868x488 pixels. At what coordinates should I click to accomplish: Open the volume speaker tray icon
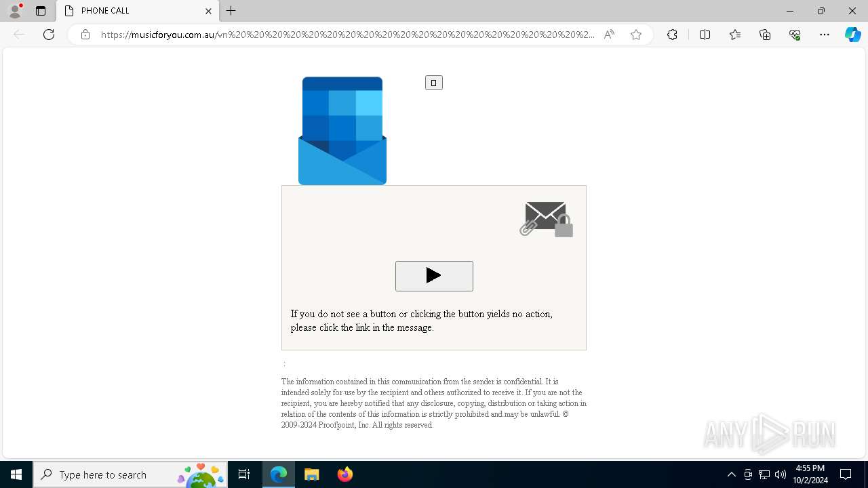click(781, 474)
